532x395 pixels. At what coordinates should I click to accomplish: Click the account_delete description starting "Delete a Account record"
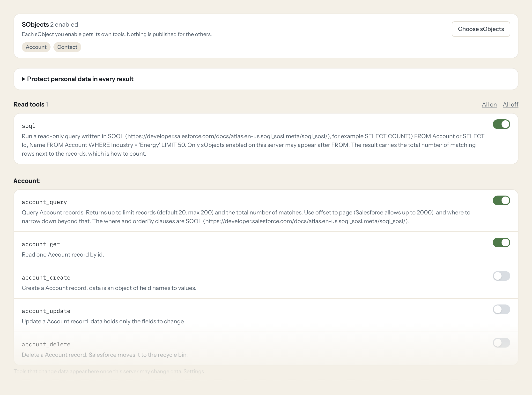click(x=105, y=355)
